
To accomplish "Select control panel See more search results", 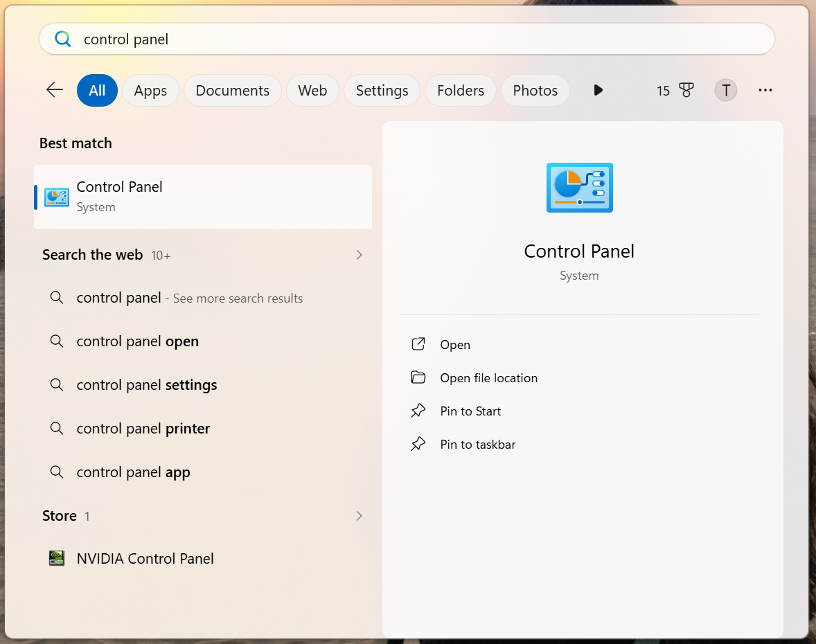I will coord(203,298).
